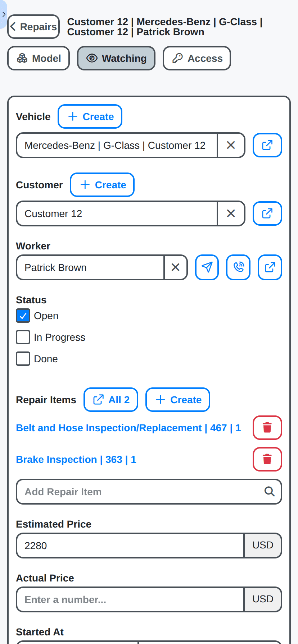Screen dimensions: 298x644
Task: Call Patrick Brown using the phone icon
Action: [x=238, y=267]
